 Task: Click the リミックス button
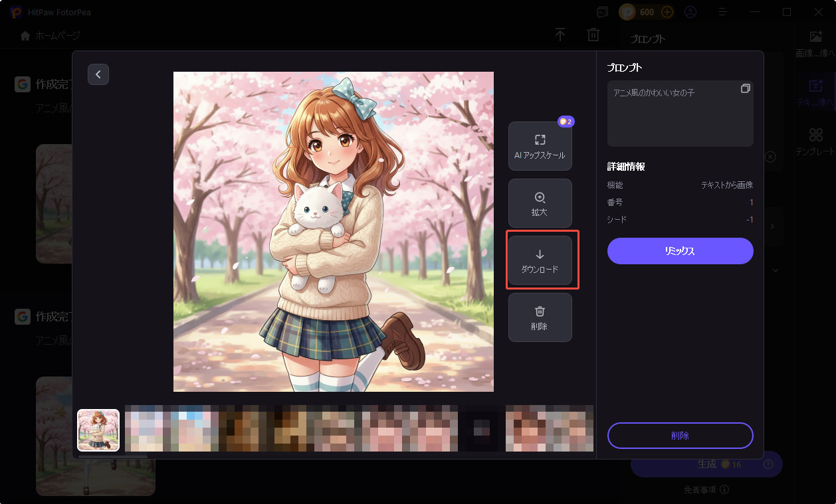point(680,251)
